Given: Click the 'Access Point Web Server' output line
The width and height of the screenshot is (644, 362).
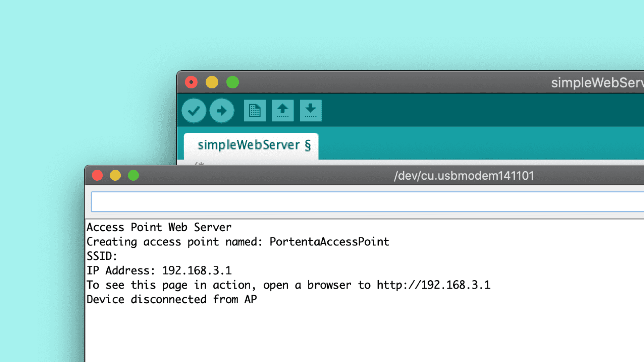Looking at the screenshot, I should (x=159, y=228).
